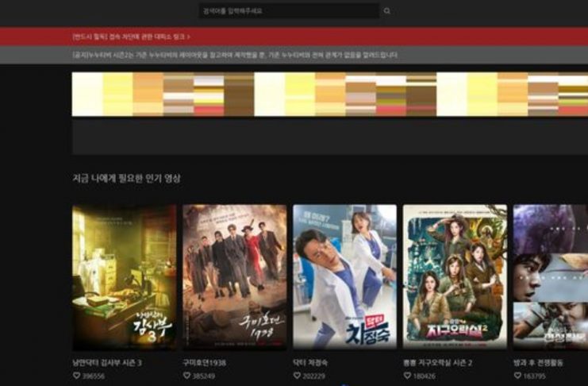Screen dimensions: 588x386
Task: Click like count 202229
Action: click(x=314, y=376)
